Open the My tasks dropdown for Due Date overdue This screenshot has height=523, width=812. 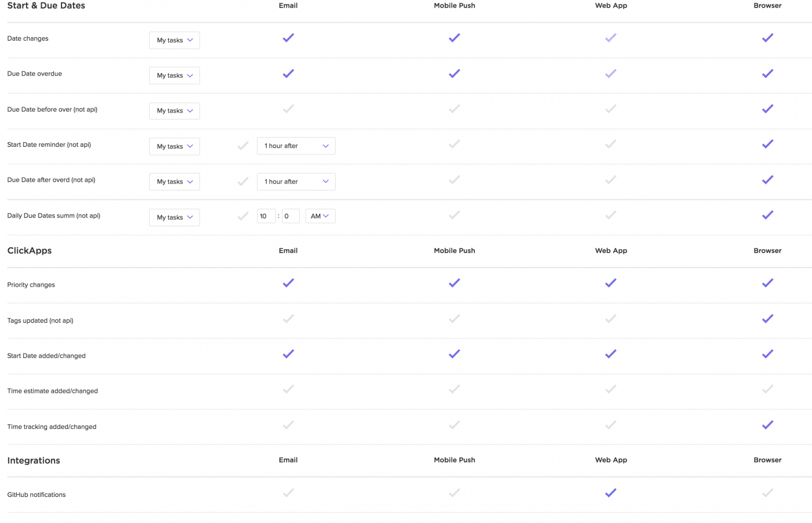174,75
